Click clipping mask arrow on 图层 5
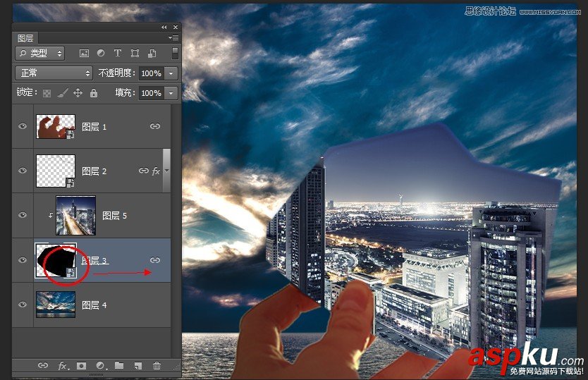 [x=51, y=215]
